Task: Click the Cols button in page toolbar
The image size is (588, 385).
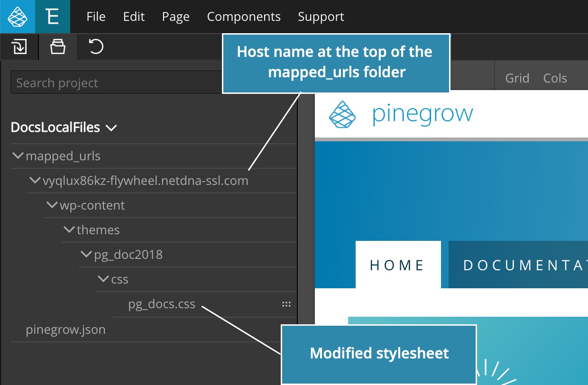Action: (x=555, y=78)
